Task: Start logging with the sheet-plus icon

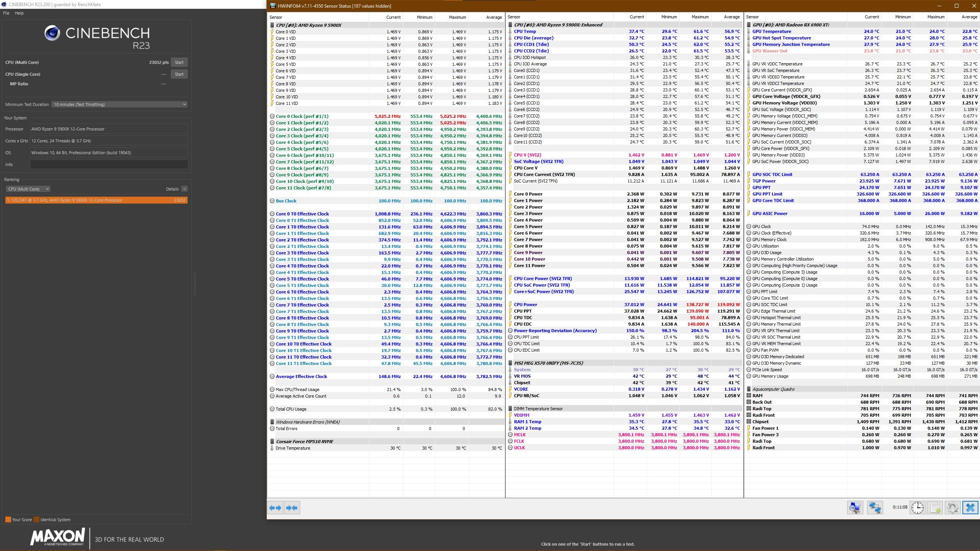Action: (x=935, y=508)
